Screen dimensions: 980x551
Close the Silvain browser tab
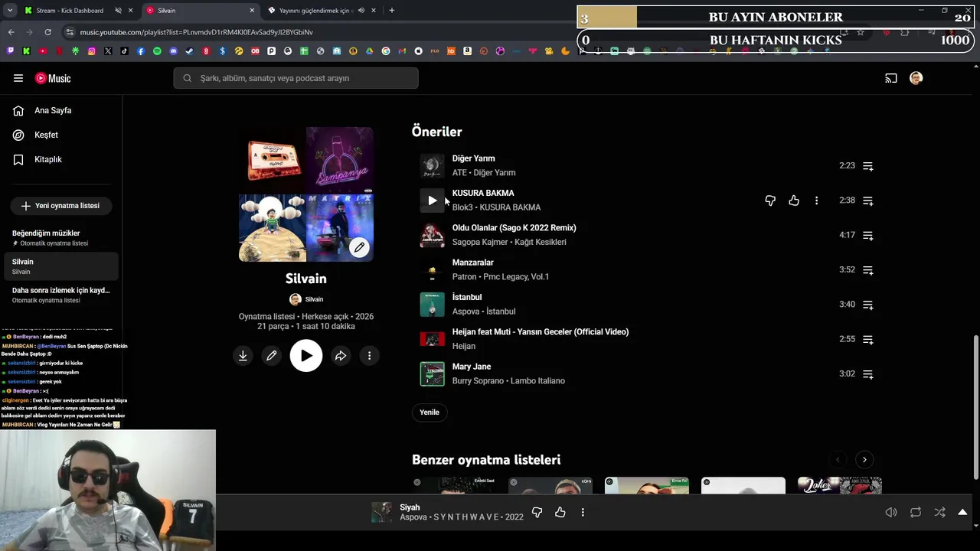[252, 11]
